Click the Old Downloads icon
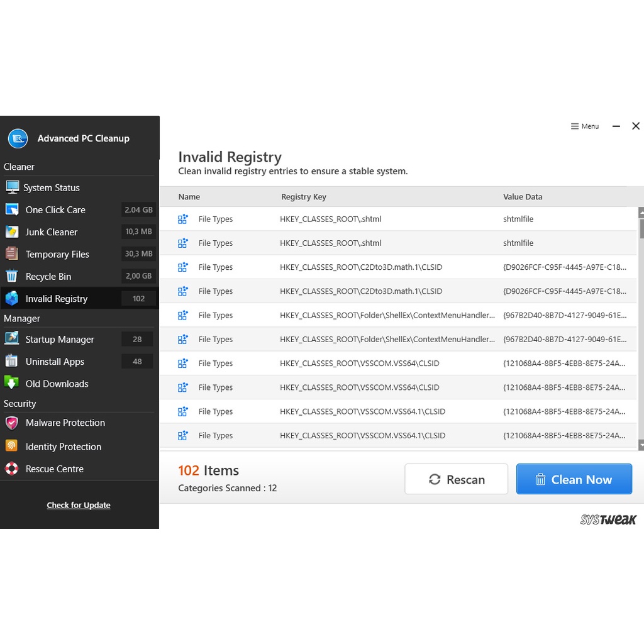The width and height of the screenshot is (644, 644). [x=12, y=383]
